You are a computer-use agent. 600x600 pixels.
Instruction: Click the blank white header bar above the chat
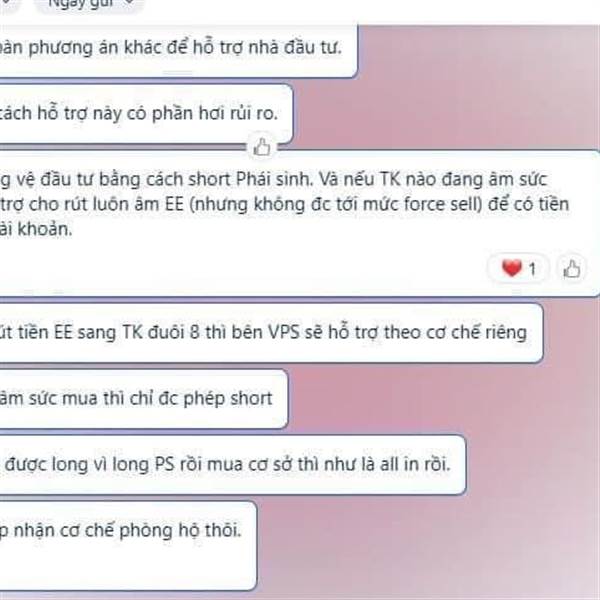[367, 11]
